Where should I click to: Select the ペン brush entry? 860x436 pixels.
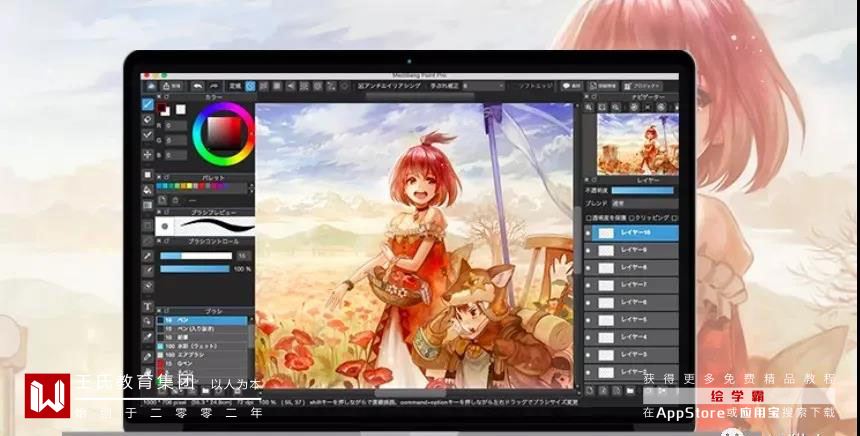pyautogui.click(x=202, y=320)
